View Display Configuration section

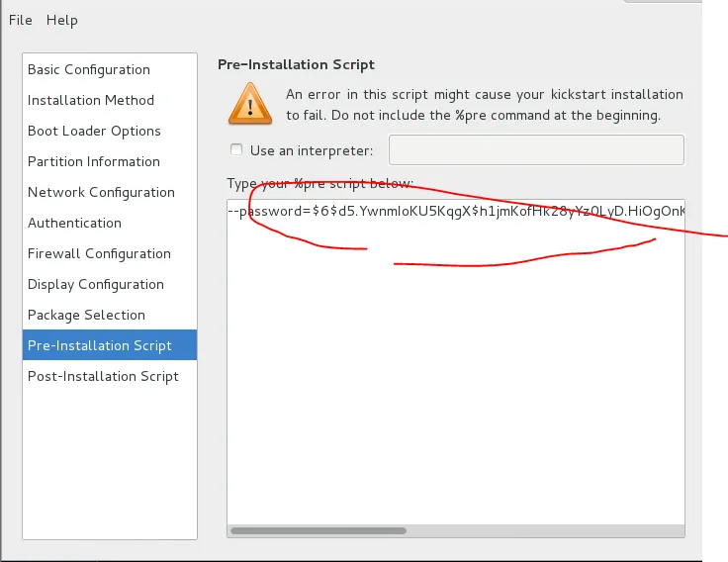(x=96, y=284)
